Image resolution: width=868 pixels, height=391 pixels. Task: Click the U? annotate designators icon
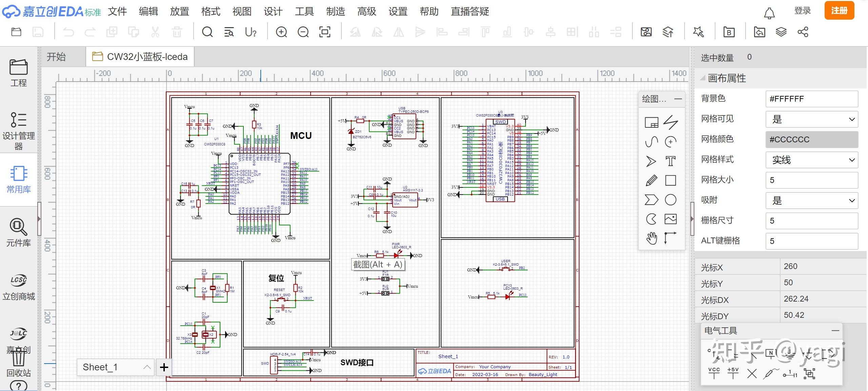[251, 32]
